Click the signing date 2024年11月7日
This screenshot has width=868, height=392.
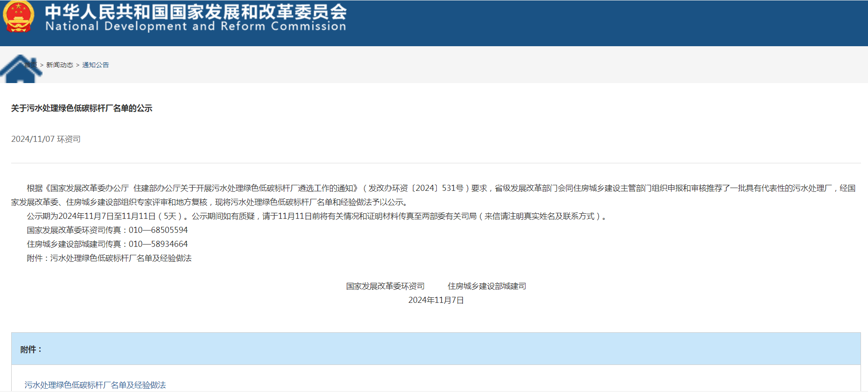(x=436, y=300)
